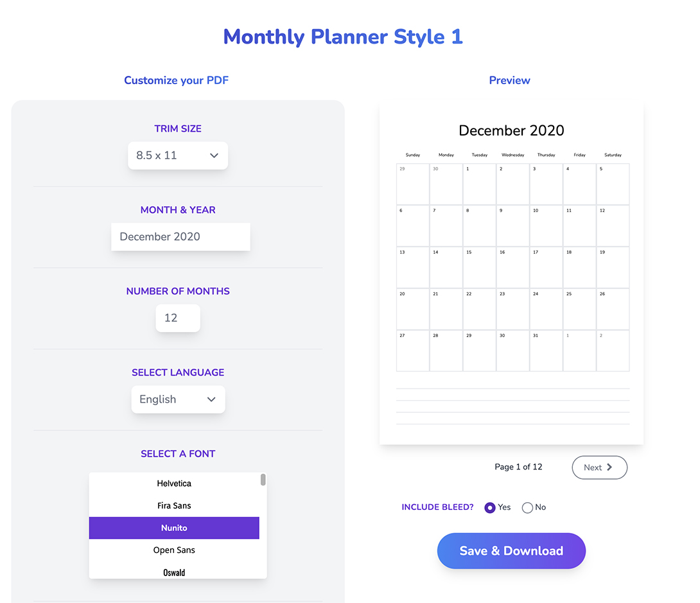Image resolution: width=700 pixels, height=603 pixels.
Task: Expand the Select Language chevron
Action: (211, 399)
